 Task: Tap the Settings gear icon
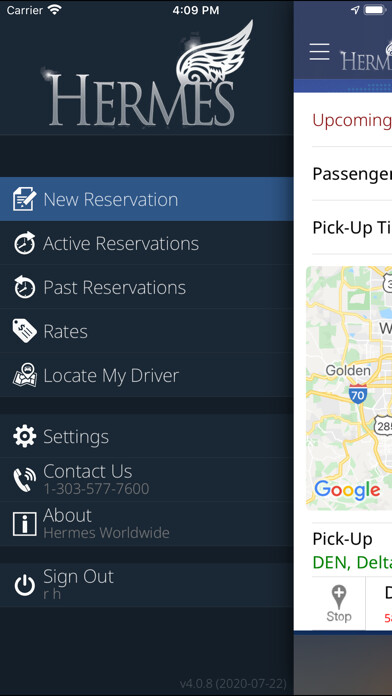(24, 436)
